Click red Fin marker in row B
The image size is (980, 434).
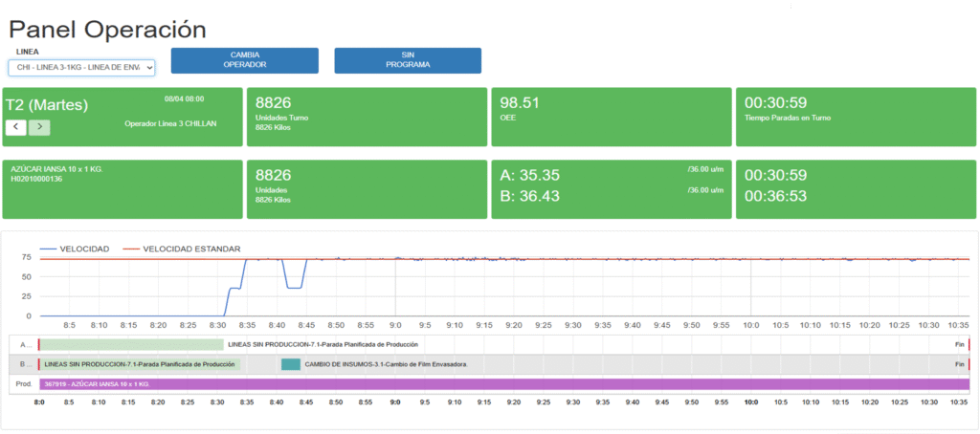click(x=969, y=364)
